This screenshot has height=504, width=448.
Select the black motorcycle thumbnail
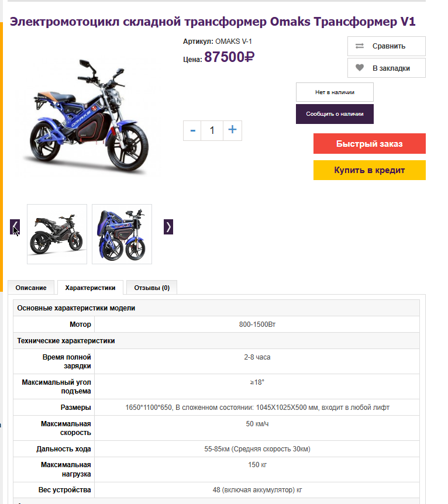point(57,234)
